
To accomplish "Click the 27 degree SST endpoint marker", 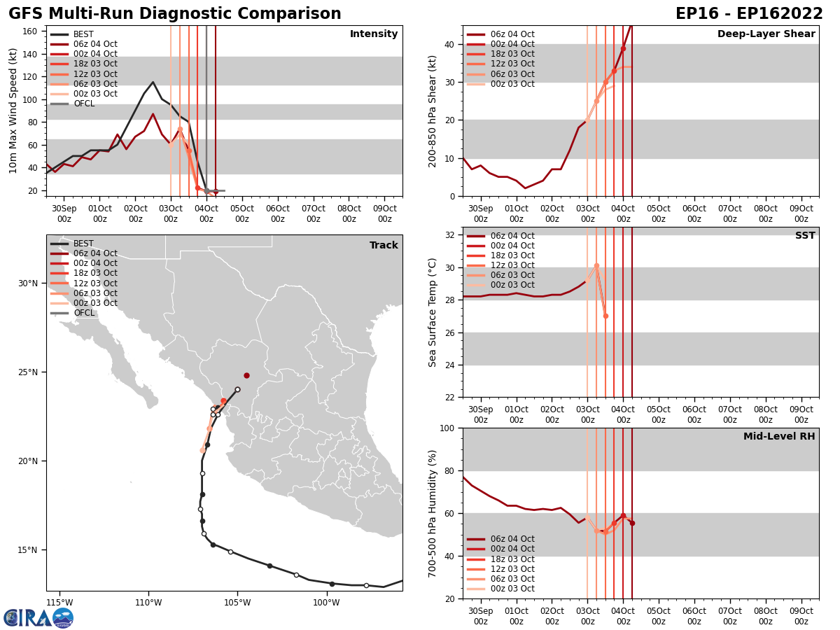I will point(605,316).
